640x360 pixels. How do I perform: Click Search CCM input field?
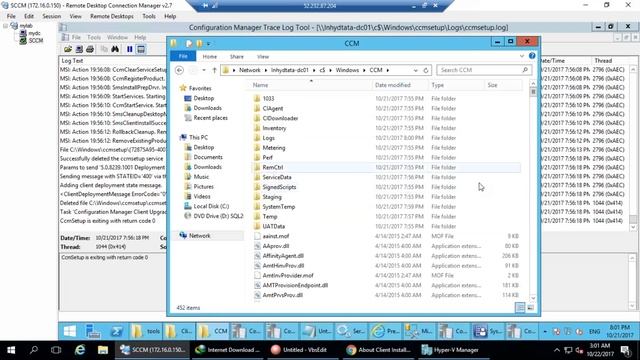point(484,70)
